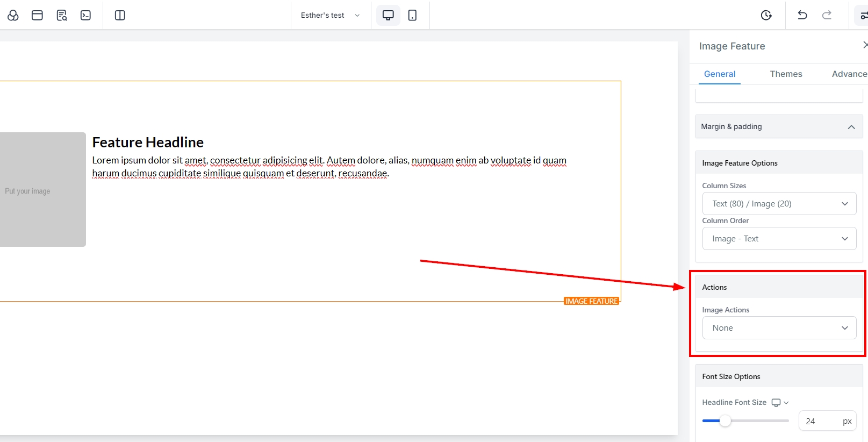The height and width of the screenshot is (442, 868).
Task: Open the Column Sizes dropdown
Action: tap(779, 204)
